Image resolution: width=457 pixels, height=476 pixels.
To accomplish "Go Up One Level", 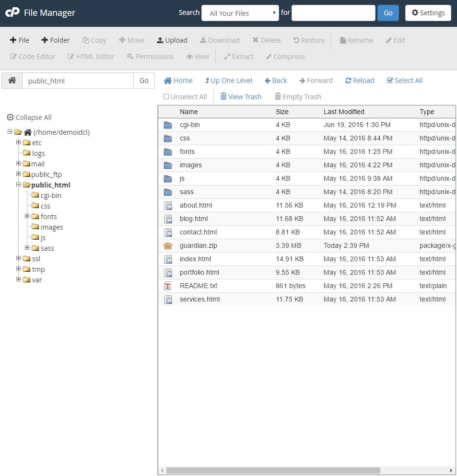I will pos(228,81).
